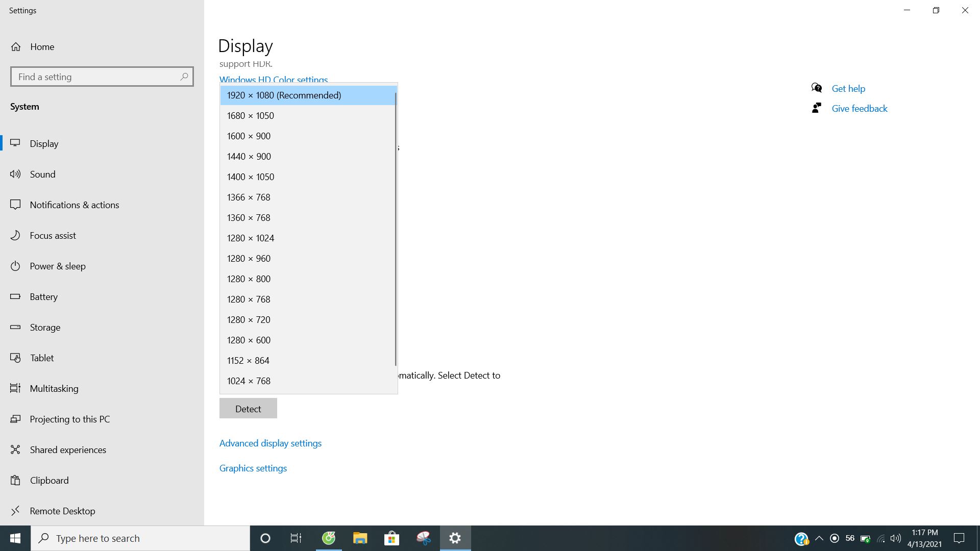Click the Home icon in the sidebar
The image size is (980, 551).
tap(16, 47)
